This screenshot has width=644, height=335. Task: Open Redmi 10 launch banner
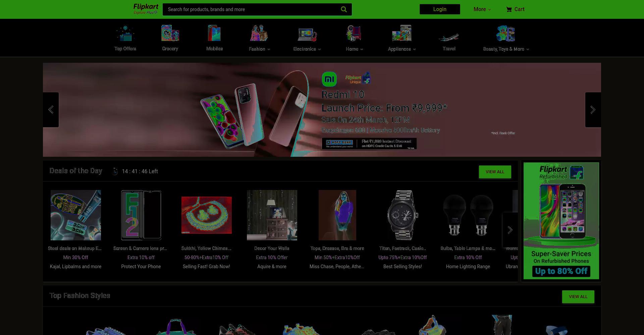(322, 110)
